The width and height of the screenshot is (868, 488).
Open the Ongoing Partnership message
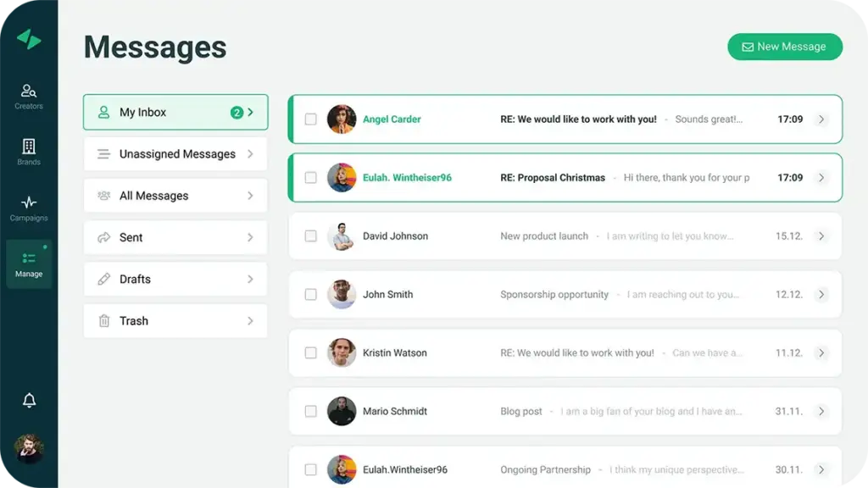545,469
